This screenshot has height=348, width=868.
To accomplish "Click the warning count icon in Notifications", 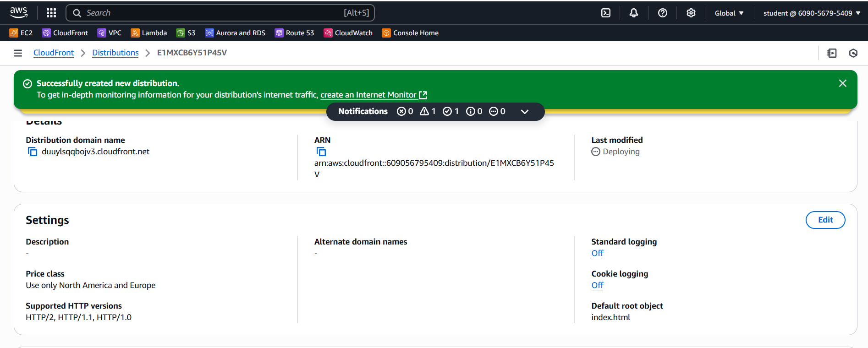I will 424,111.
